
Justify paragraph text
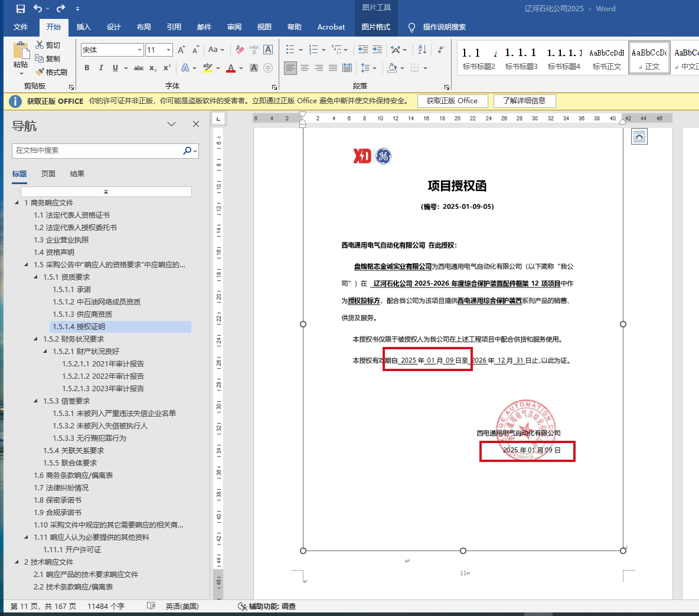coord(333,68)
